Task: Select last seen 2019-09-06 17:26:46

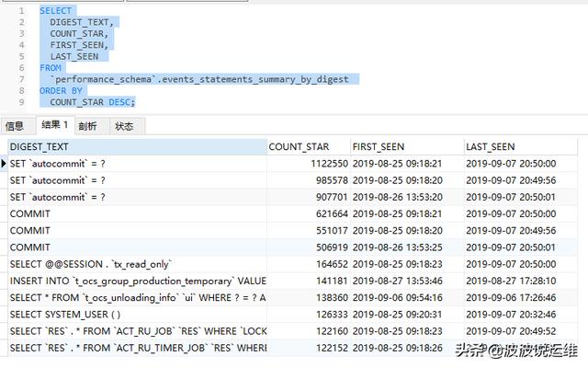Action: (521, 298)
